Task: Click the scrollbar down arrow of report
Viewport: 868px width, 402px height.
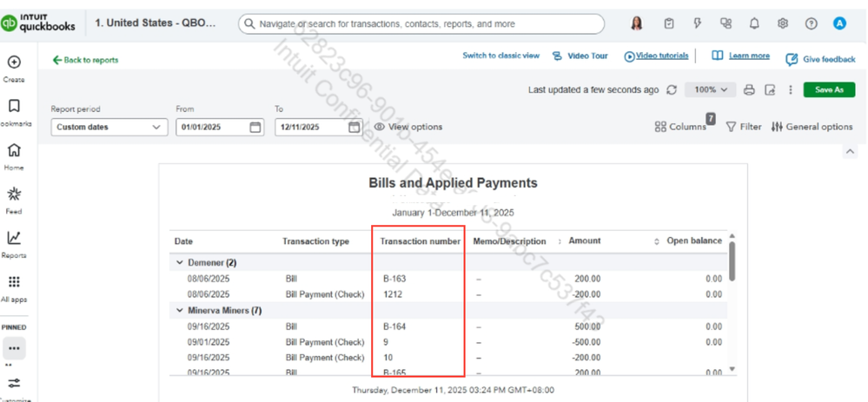Action: pos(732,368)
